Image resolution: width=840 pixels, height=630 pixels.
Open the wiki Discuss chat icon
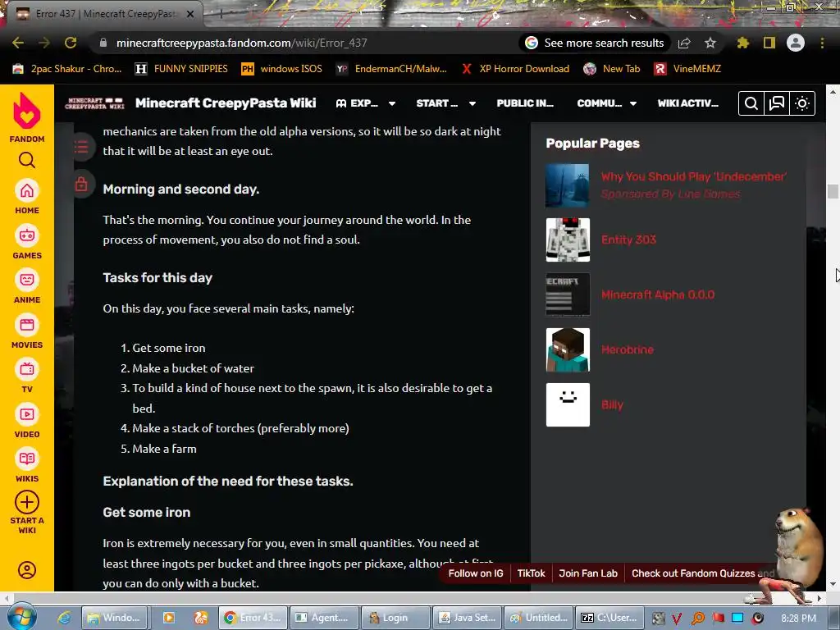(x=777, y=103)
